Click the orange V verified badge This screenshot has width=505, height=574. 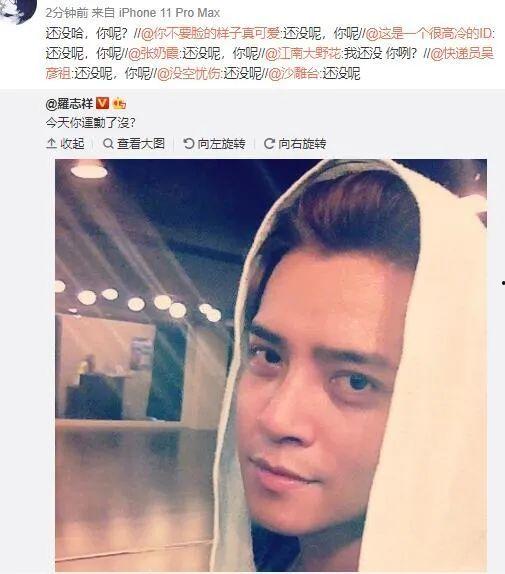pyautogui.click(x=102, y=104)
